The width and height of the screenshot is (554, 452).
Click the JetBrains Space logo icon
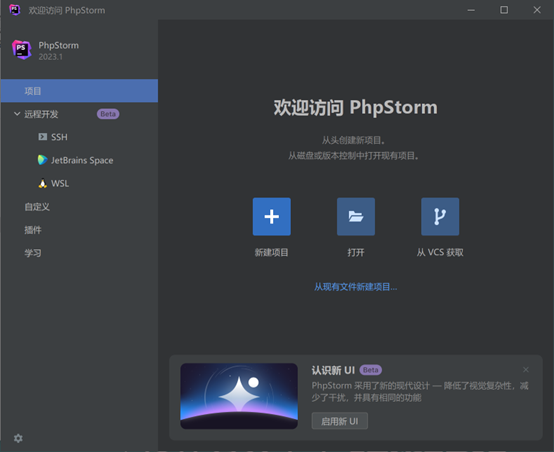click(x=43, y=160)
